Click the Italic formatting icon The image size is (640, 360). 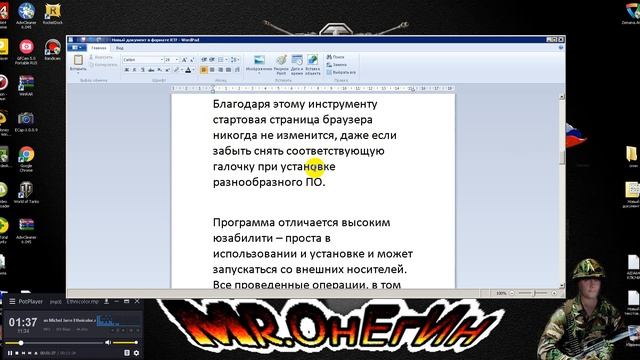(135, 70)
